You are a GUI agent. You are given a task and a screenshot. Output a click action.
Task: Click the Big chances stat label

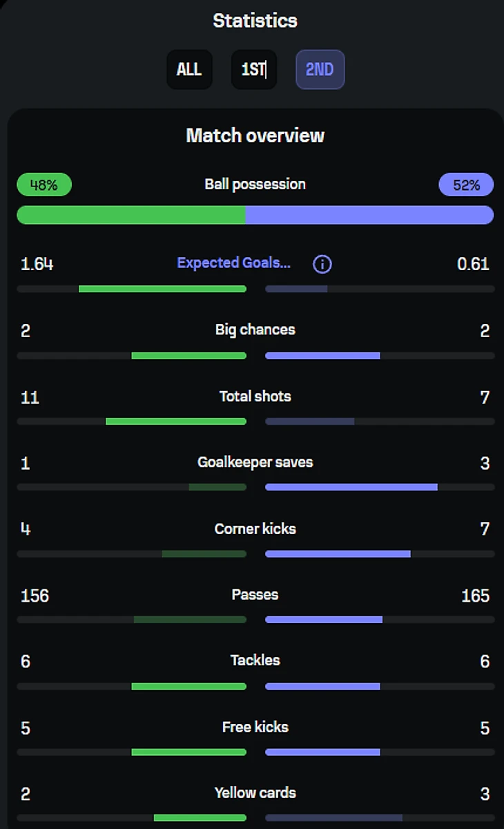[255, 330]
